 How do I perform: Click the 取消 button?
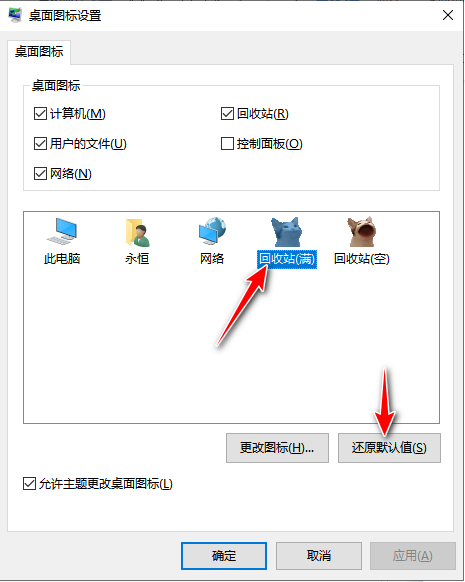[319, 556]
